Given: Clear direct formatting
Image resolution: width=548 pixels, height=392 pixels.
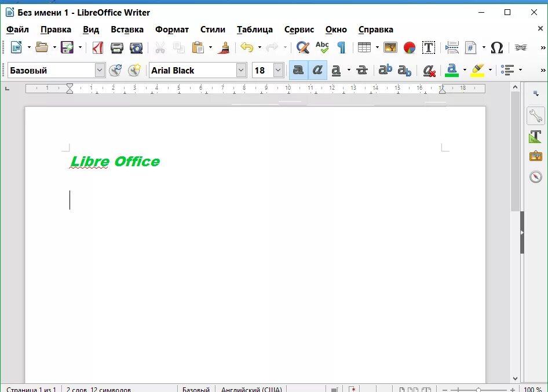Looking at the screenshot, I should point(429,70).
